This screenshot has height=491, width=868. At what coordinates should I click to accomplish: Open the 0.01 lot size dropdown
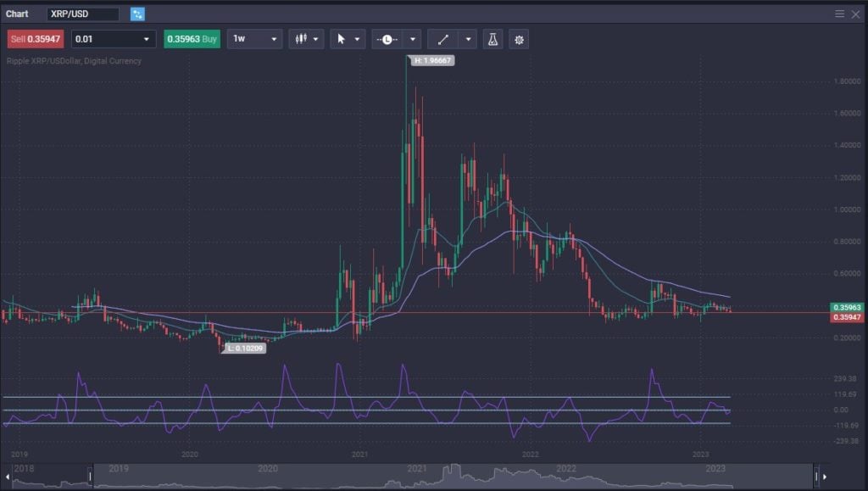click(114, 39)
